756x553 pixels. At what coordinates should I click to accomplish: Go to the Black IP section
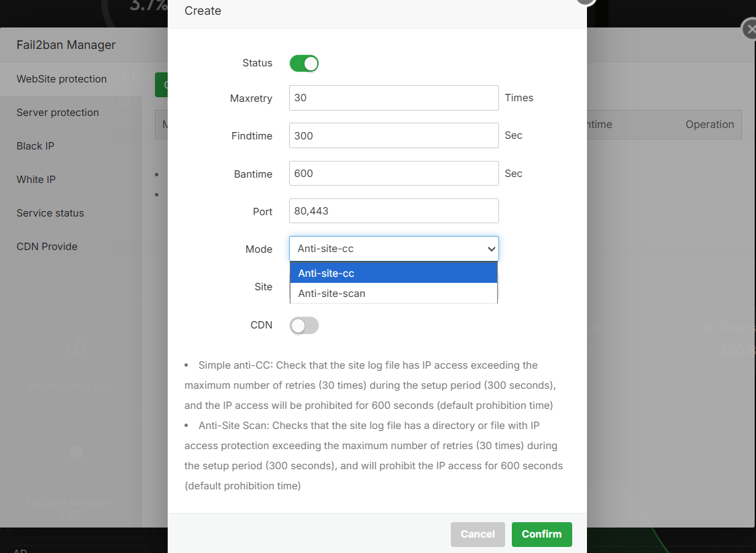point(36,146)
